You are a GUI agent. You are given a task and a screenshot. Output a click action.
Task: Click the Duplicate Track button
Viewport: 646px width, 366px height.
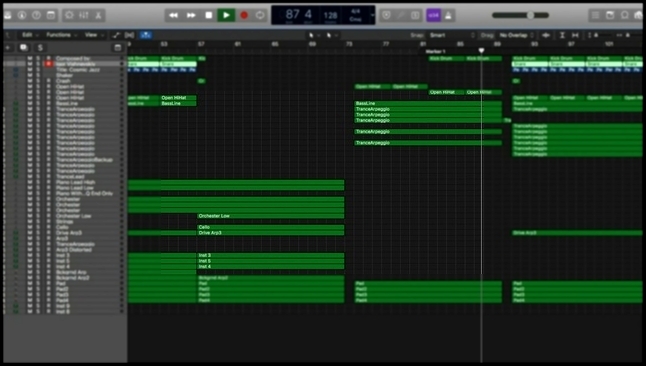(23, 47)
